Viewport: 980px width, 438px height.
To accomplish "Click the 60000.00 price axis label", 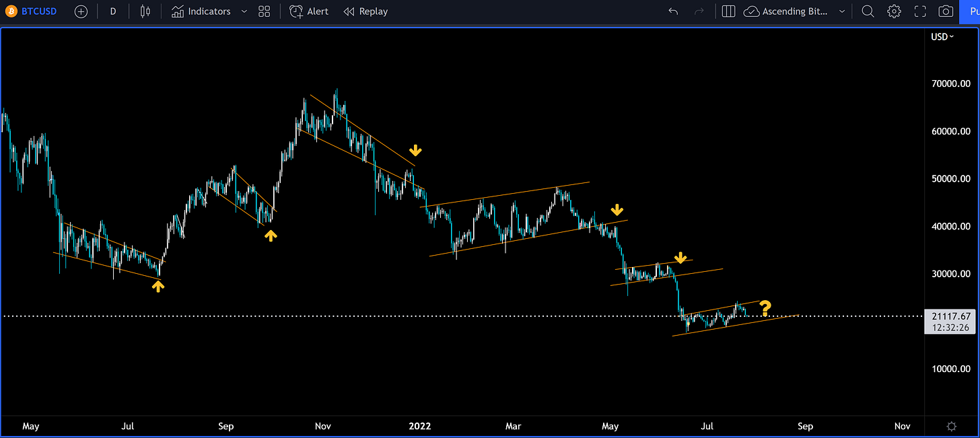I will [952, 132].
